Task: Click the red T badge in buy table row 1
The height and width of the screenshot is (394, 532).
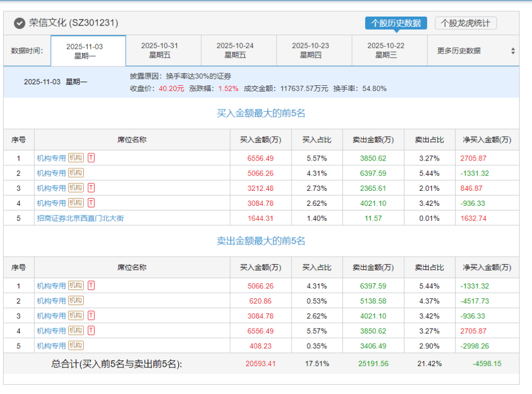Action: pos(91,157)
